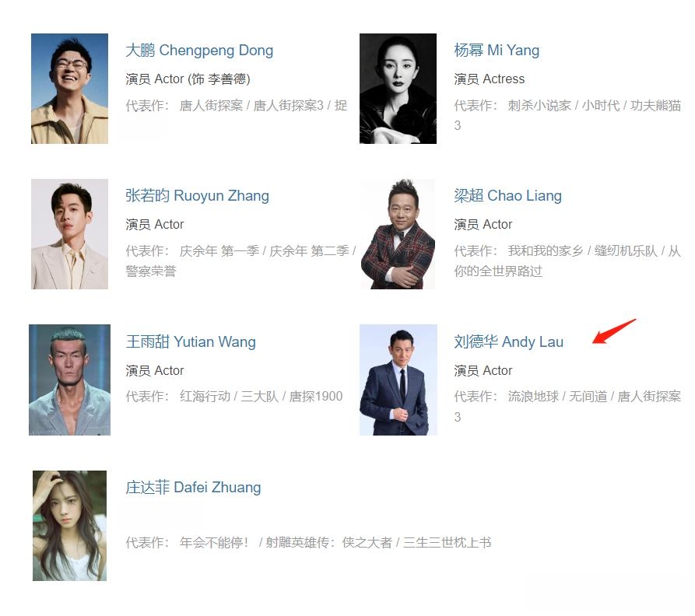695x616 pixels.
Task: Open the 杨幂 Mi Yang name link
Action: tap(497, 51)
